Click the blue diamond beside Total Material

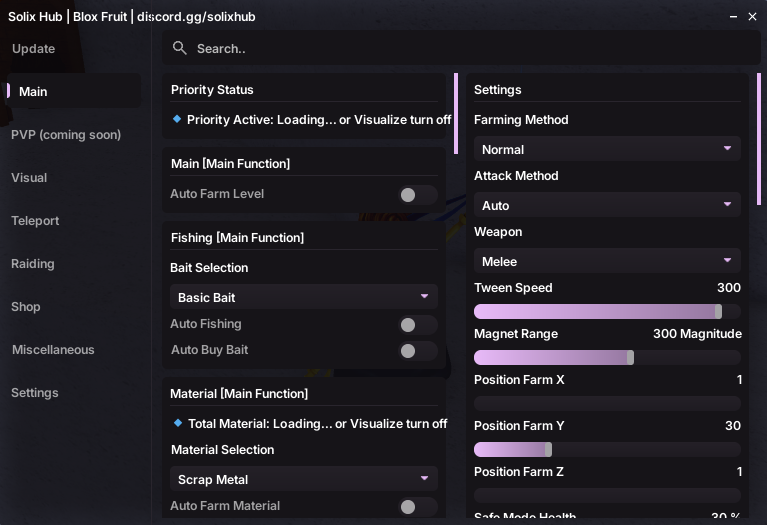coord(178,423)
